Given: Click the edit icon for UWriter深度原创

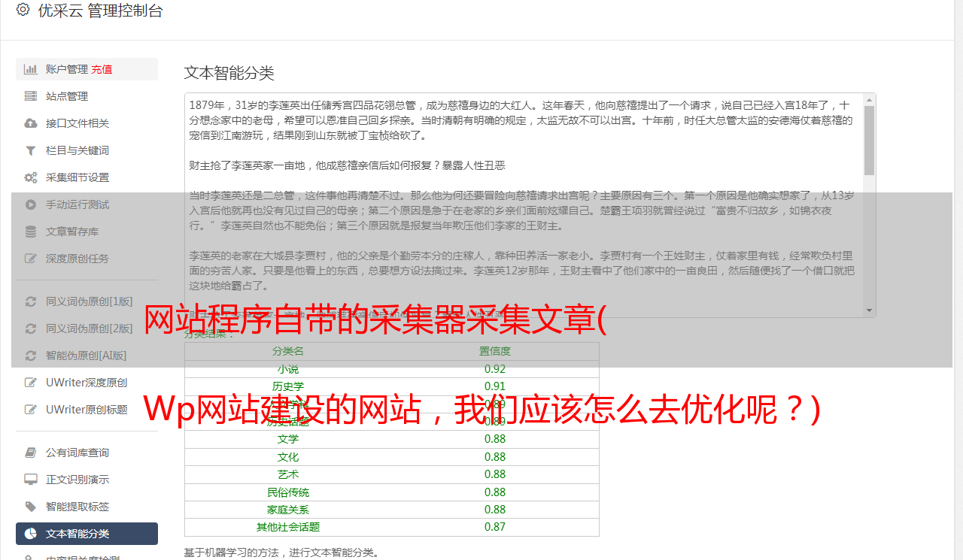Looking at the screenshot, I should pyautogui.click(x=31, y=383).
